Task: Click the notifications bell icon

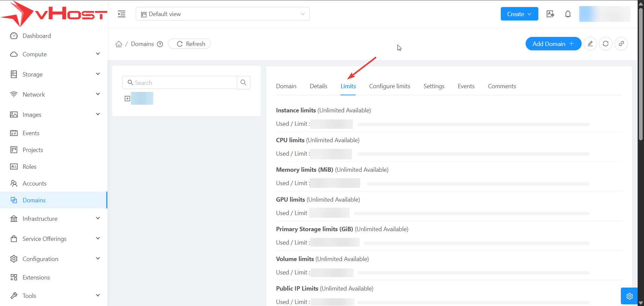Action: click(568, 14)
